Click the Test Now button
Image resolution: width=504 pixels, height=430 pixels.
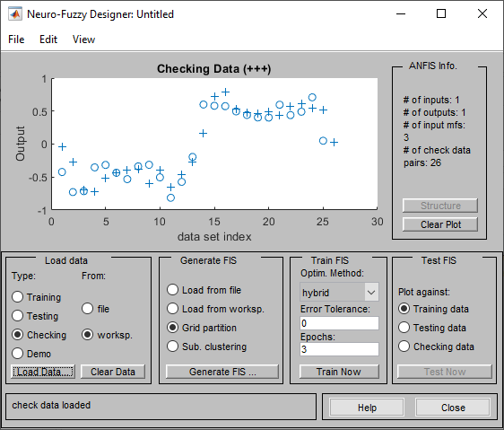[445, 372]
